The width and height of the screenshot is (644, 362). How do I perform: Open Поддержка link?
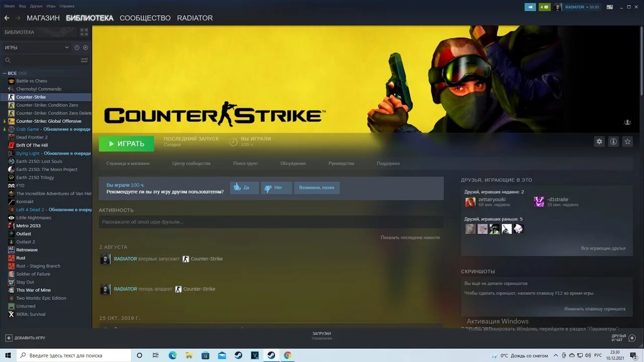(x=388, y=163)
